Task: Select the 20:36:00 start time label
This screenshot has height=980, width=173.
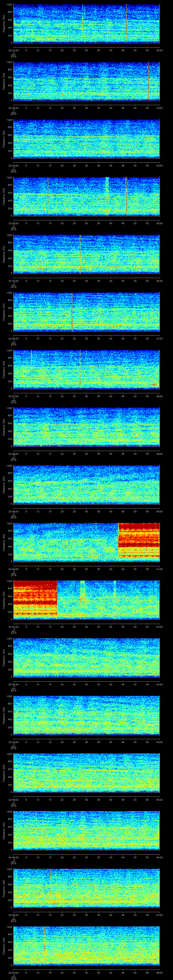Action: pyautogui.click(x=14, y=339)
